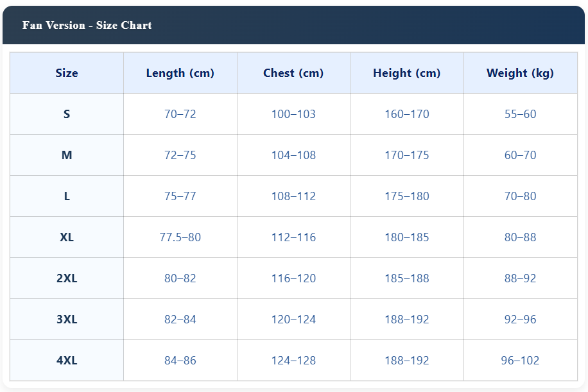Click the Weight (kg) column header
Screen dimensions: 588x392
pos(520,73)
